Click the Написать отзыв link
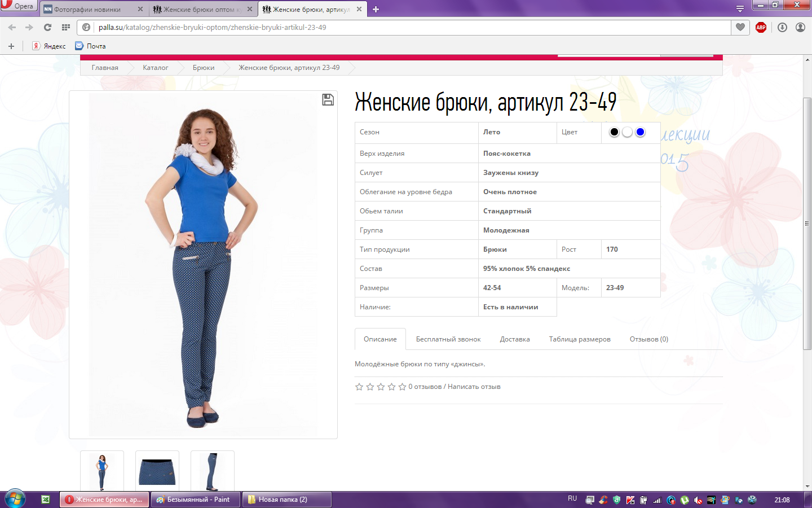 coord(474,387)
